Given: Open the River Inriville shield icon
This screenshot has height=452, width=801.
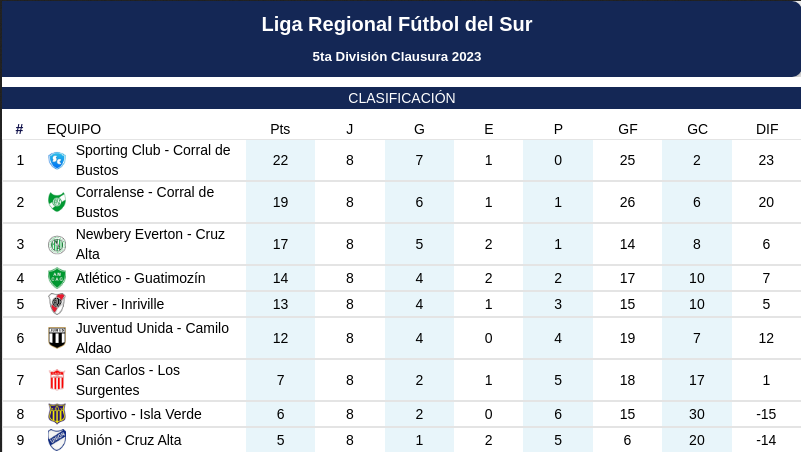Looking at the screenshot, I should point(57,304).
